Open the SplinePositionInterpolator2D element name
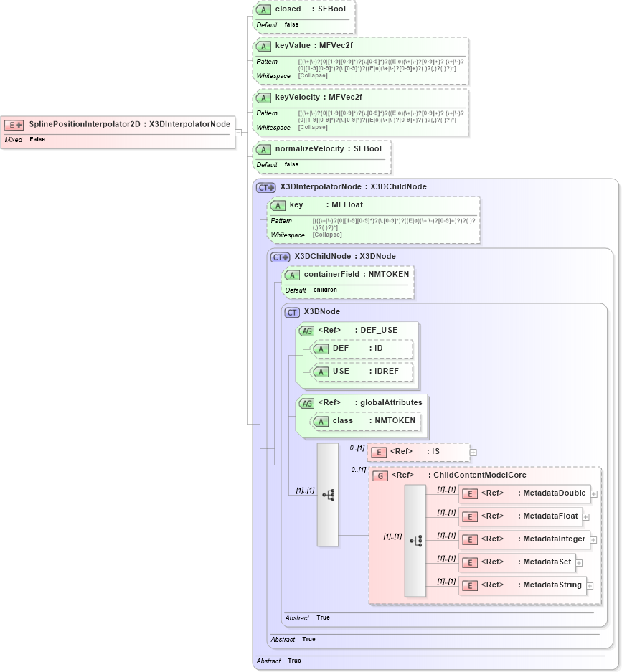 (85, 124)
